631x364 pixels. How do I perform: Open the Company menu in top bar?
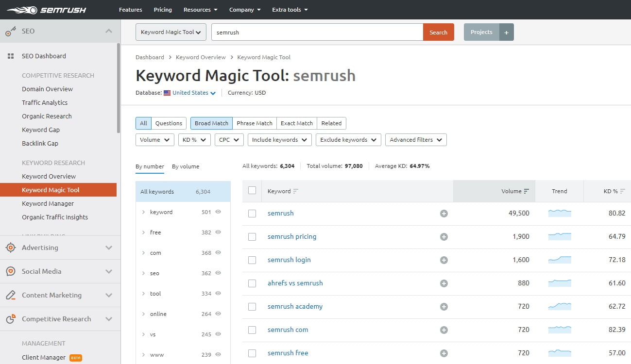click(245, 10)
